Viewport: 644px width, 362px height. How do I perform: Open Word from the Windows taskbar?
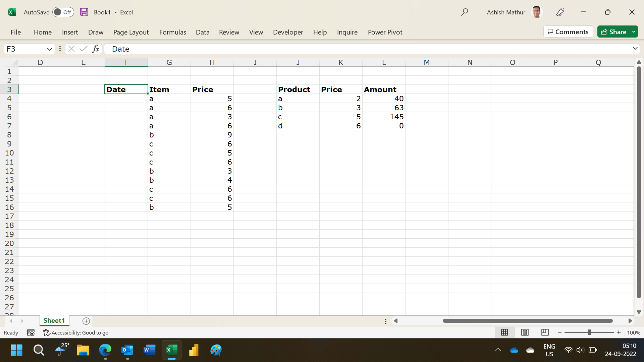149,350
